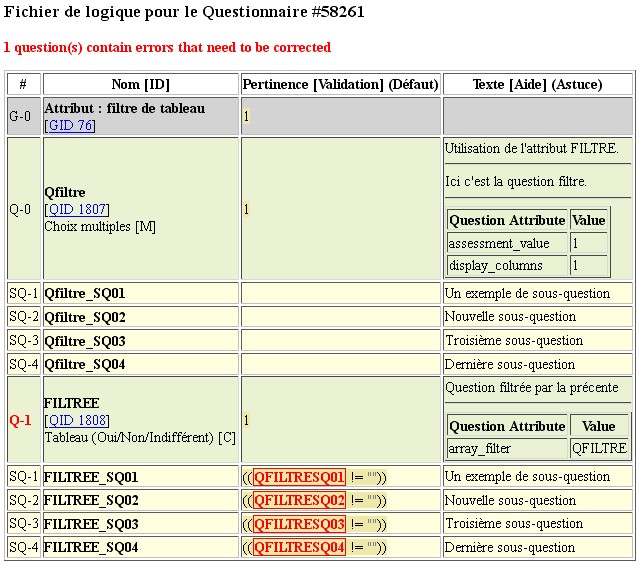Click the red Q-1 error row marker
The image size is (639, 567).
click(22, 420)
